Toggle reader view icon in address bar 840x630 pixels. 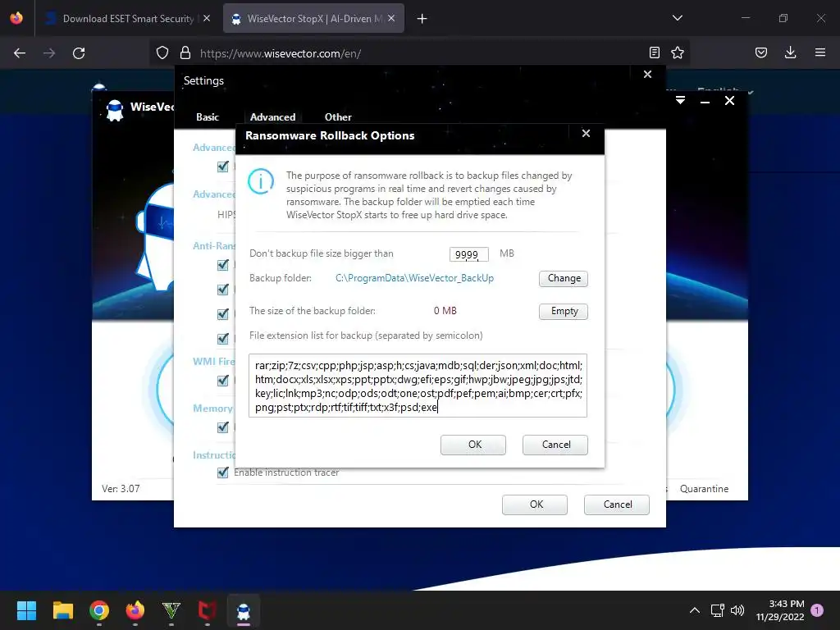[x=654, y=52]
